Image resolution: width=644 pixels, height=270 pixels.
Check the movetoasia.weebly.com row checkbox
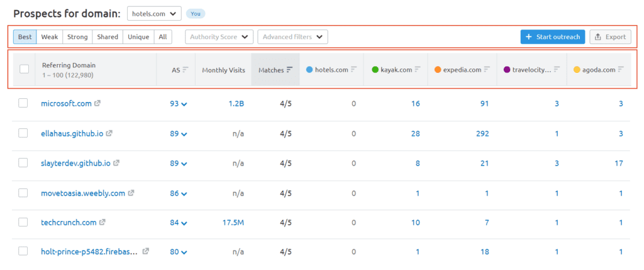point(23,193)
